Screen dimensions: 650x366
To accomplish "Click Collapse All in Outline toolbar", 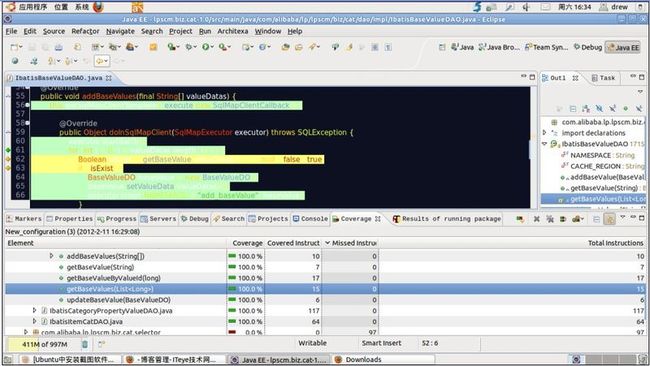I will [x=572, y=109].
